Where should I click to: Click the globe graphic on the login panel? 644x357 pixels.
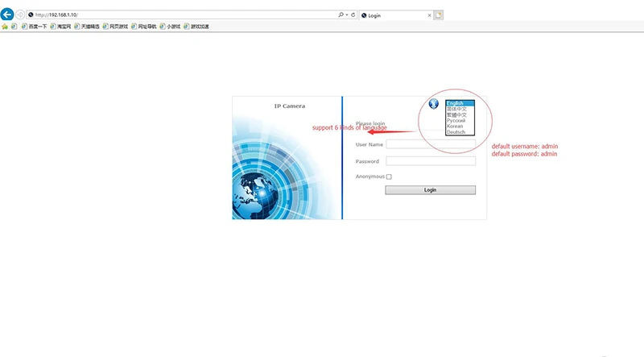(256, 194)
